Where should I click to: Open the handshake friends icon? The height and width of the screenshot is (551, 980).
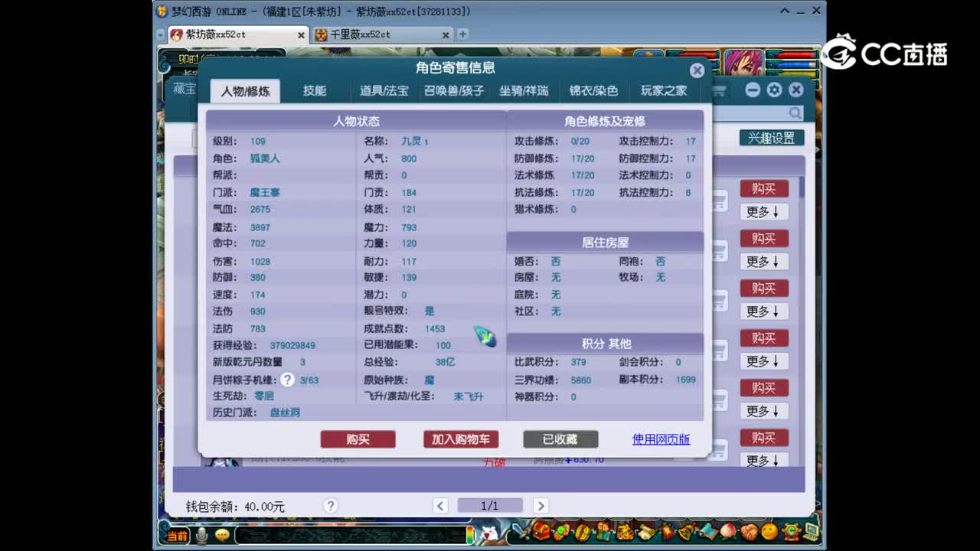749,530
